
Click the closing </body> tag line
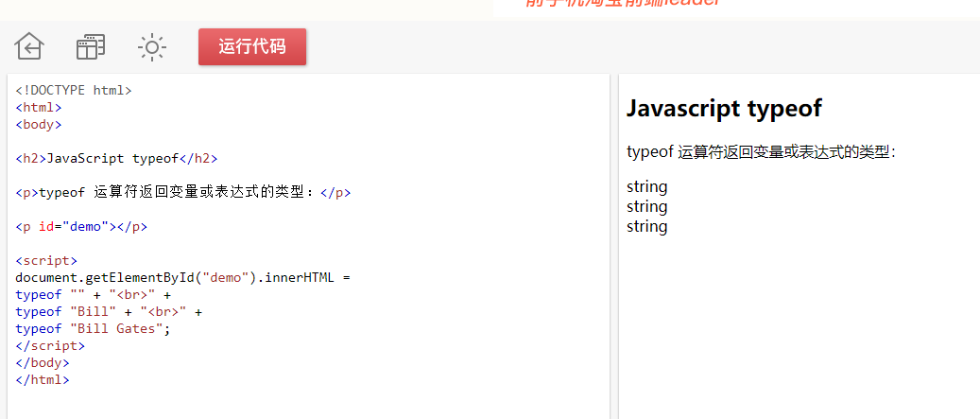pyautogui.click(x=43, y=362)
